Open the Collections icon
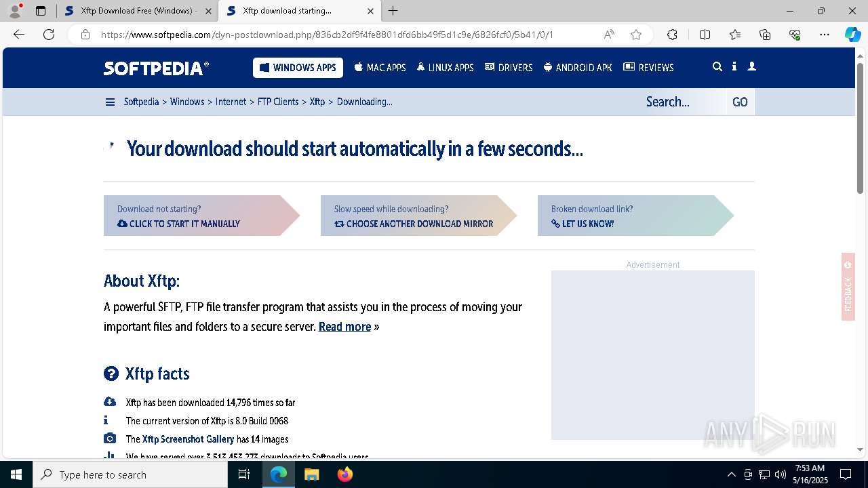This screenshot has height=488, width=868. [765, 35]
